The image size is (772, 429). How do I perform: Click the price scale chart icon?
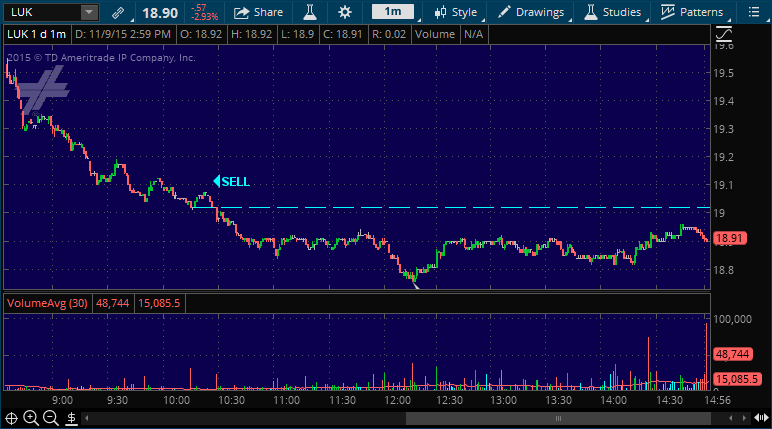pos(724,34)
